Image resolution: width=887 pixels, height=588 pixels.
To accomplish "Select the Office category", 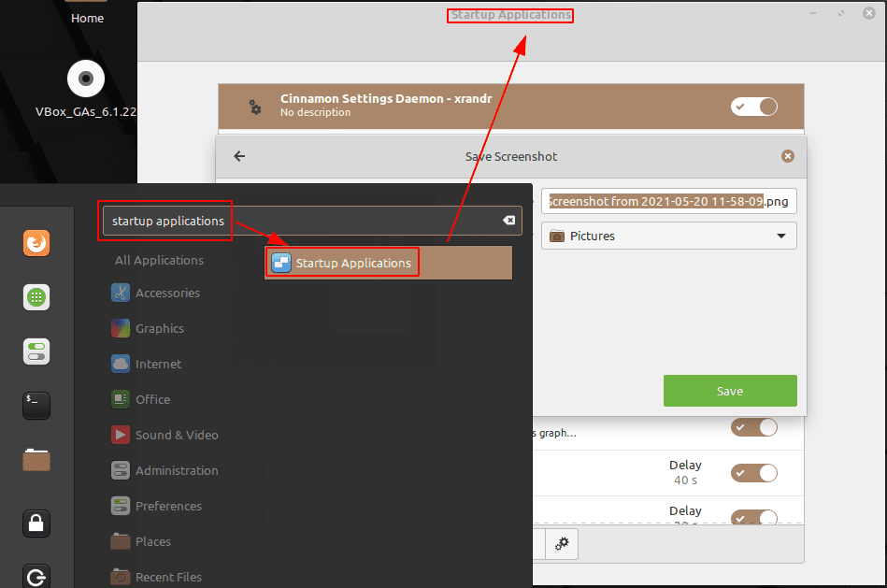I will coord(141,399).
